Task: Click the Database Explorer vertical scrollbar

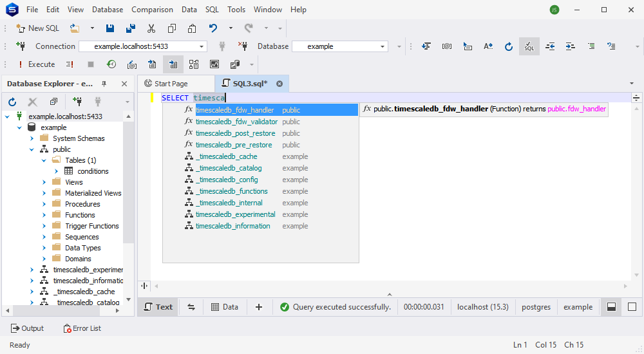Action: coord(129,181)
